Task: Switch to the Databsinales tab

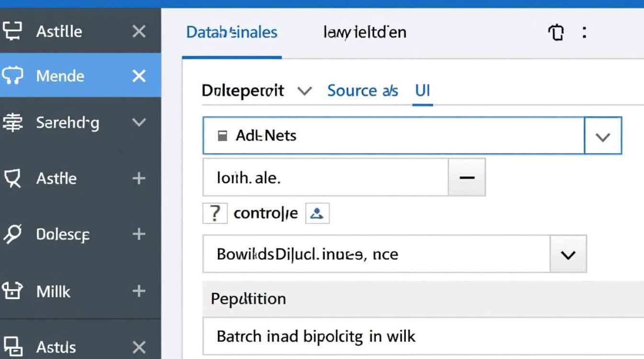Action: [231, 33]
